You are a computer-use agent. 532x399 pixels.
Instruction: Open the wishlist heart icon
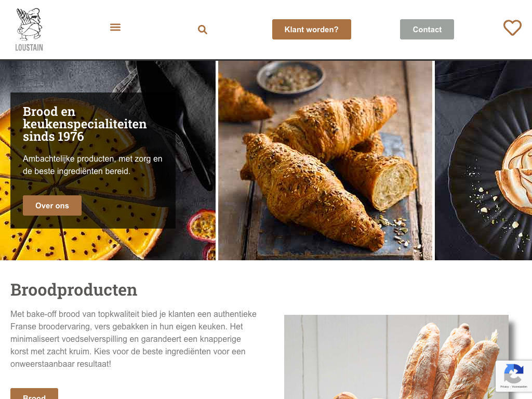[512, 28]
